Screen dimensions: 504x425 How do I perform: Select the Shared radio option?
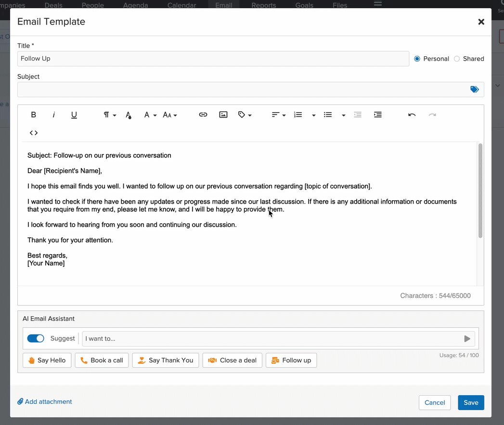[x=457, y=59]
